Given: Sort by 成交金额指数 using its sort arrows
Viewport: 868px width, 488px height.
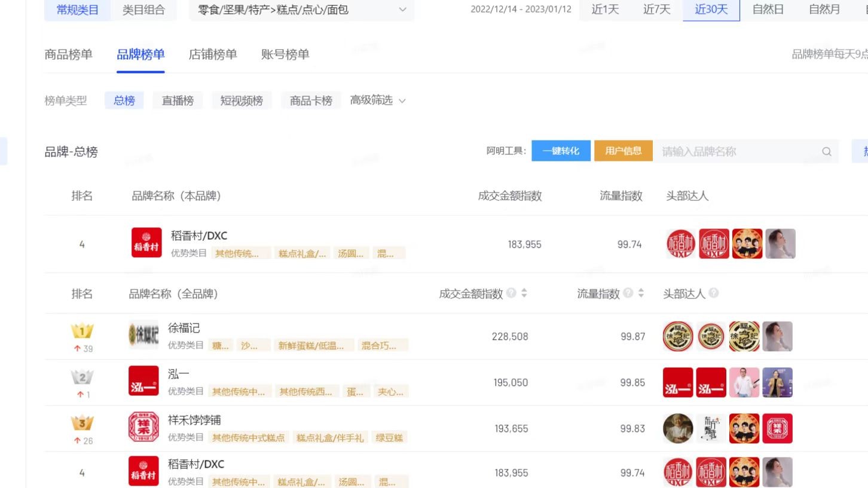Looking at the screenshot, I should click(x=524, y=293).
